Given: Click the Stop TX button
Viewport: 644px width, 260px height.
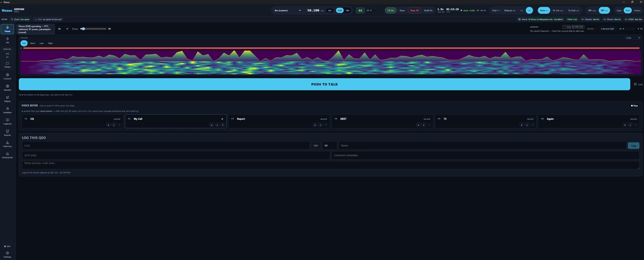Looking at the screenshot, I should click(414, 10).
